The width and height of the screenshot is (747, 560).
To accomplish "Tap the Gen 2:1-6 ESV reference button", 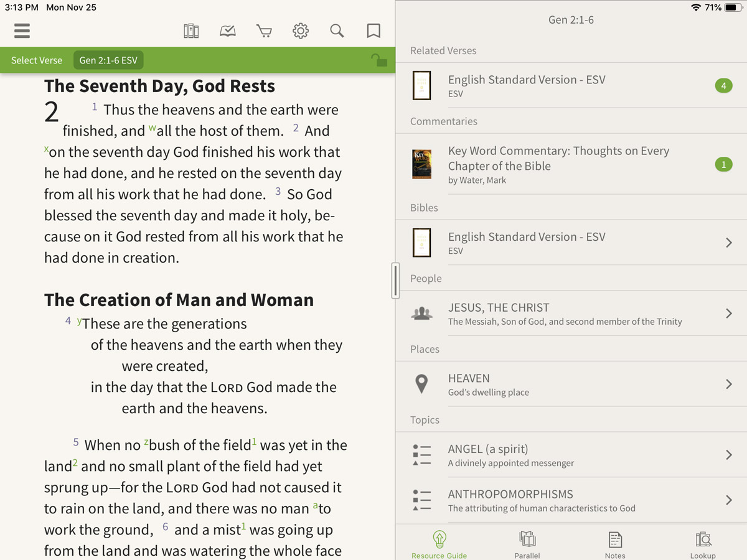I will pyautogui.click(x=108, y=60).
